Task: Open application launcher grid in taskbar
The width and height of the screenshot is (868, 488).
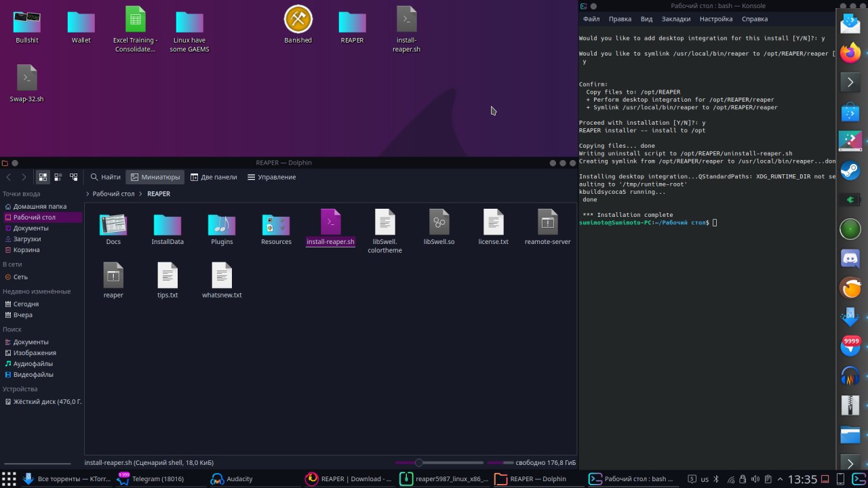Action: 9,479
